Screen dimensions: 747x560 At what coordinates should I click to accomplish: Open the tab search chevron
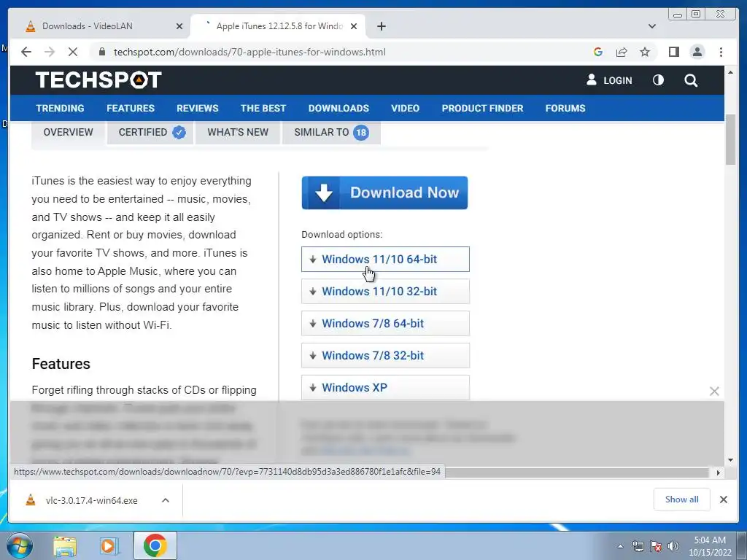coord(651,26)
